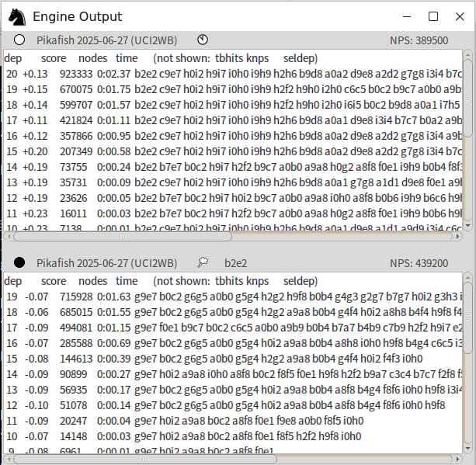
Task: Click the knight icon in title bar
Action: click(x=16, y=16)
